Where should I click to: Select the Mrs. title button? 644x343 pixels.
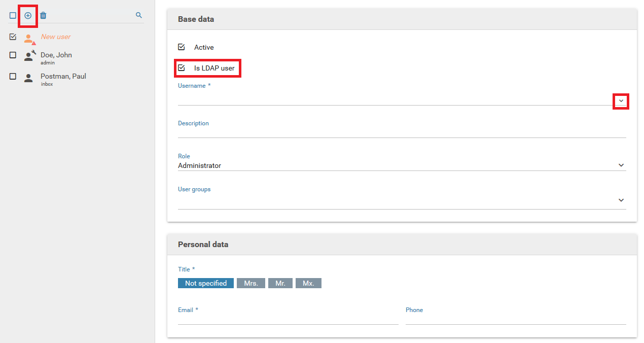(x=251, y=283)
